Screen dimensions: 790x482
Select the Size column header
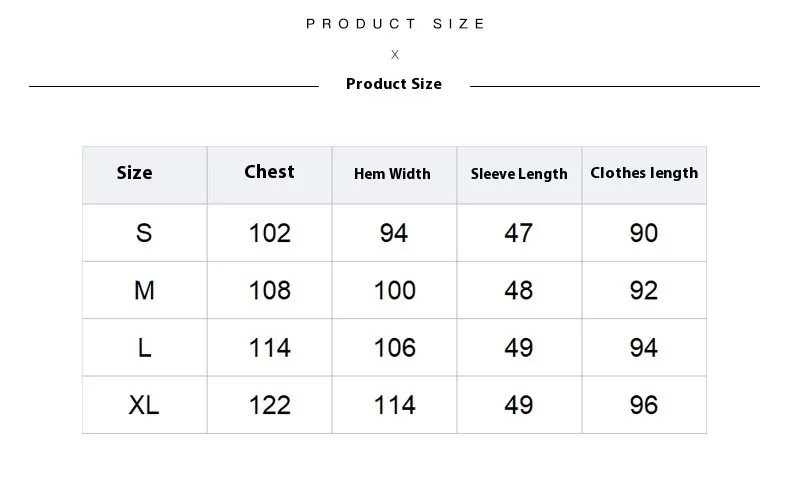[x=135, y=173]
